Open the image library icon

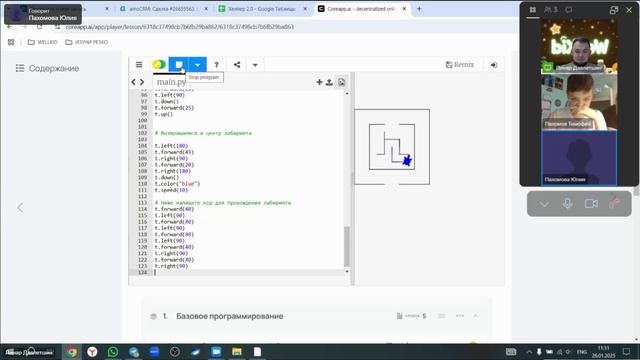pos(341,82)
